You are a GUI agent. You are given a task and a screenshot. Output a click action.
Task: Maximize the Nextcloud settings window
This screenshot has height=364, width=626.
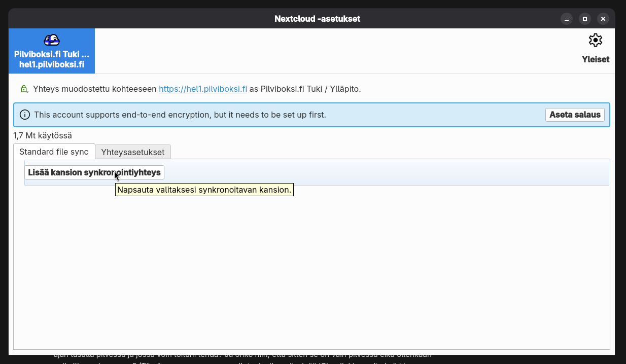tap(585, 19)
